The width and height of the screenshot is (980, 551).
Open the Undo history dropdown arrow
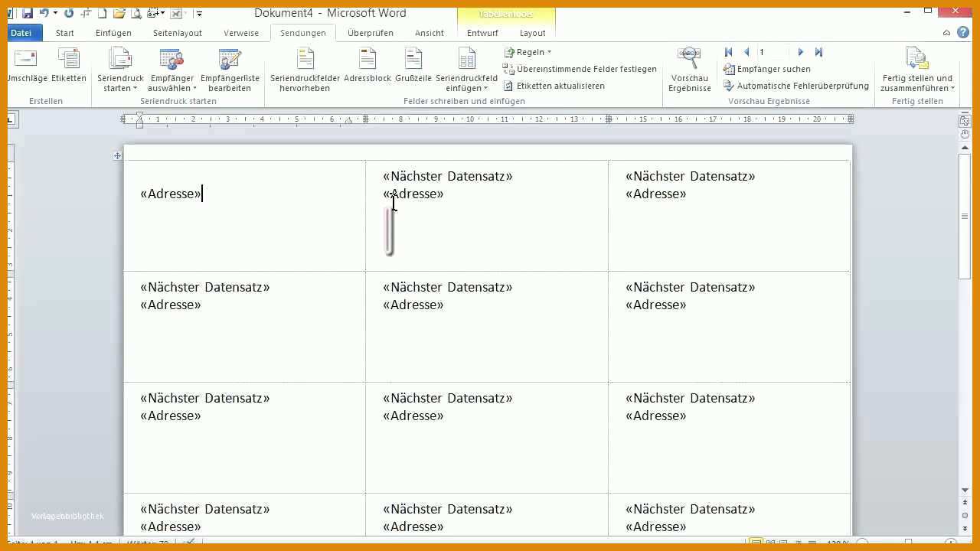tap(56, 13)
